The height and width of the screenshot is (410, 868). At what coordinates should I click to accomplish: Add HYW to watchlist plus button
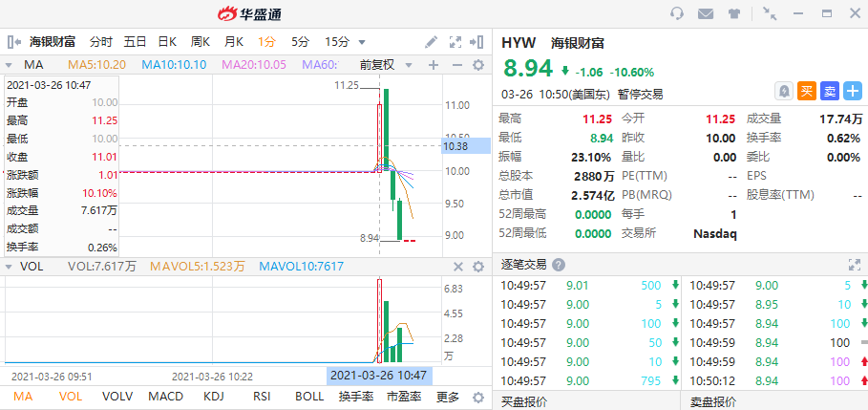(x=853, y=91)
